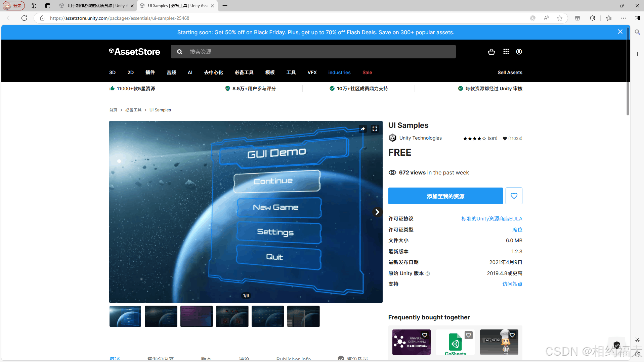644x362 pixels.
Task: Click the AssetStore logo
Action: 135,52
